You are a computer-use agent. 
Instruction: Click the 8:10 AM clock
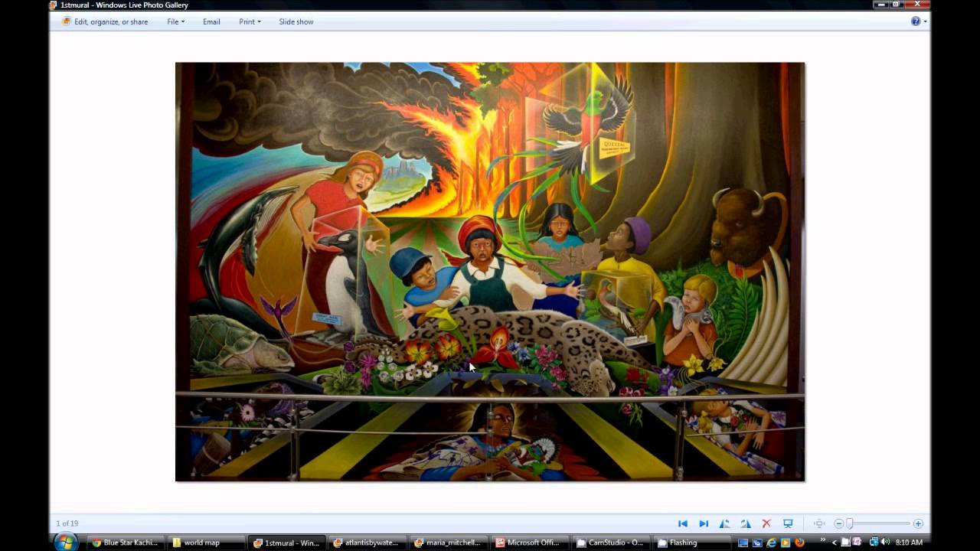[909, 543]
